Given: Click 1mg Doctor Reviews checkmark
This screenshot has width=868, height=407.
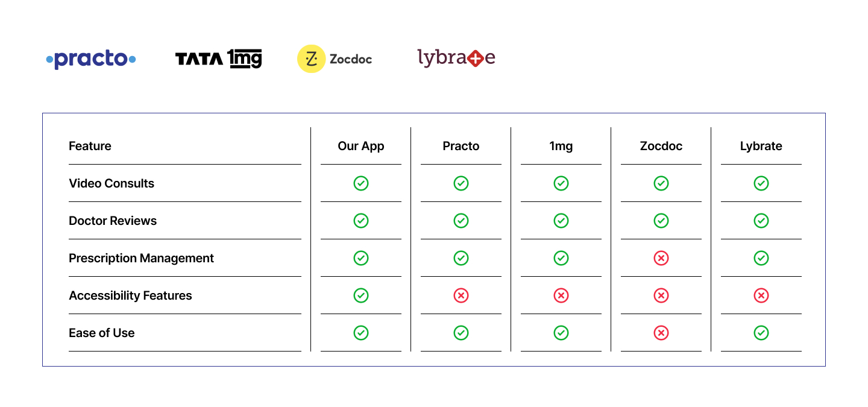Looking at the screenshot, I should (x=561, y=221).
